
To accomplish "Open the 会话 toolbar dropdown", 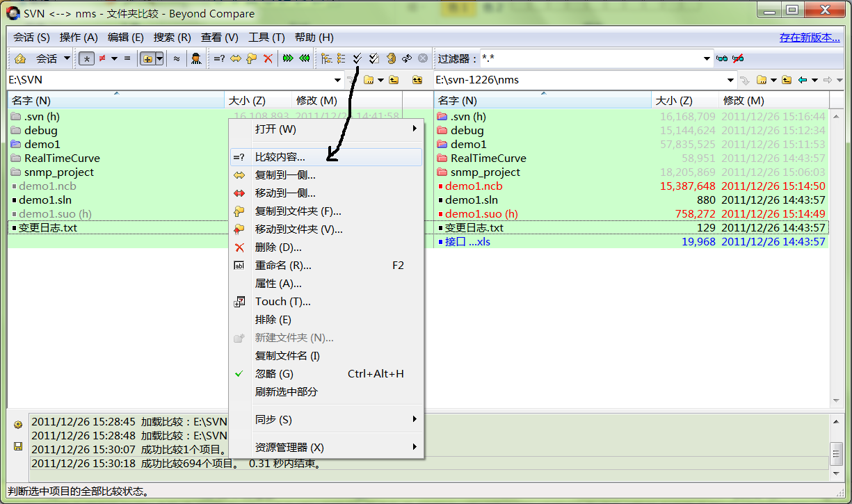I will click(53, 58).
